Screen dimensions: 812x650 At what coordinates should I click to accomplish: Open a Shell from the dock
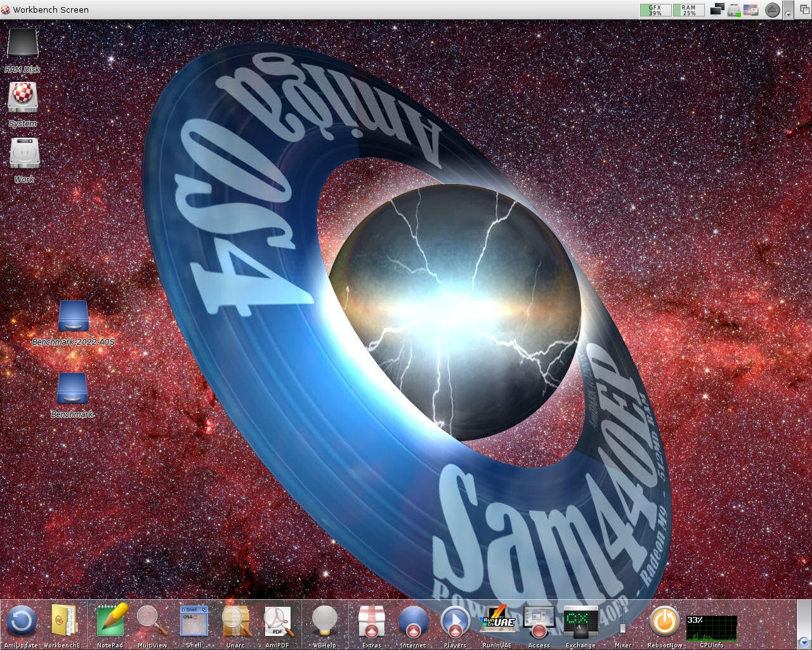193,621
